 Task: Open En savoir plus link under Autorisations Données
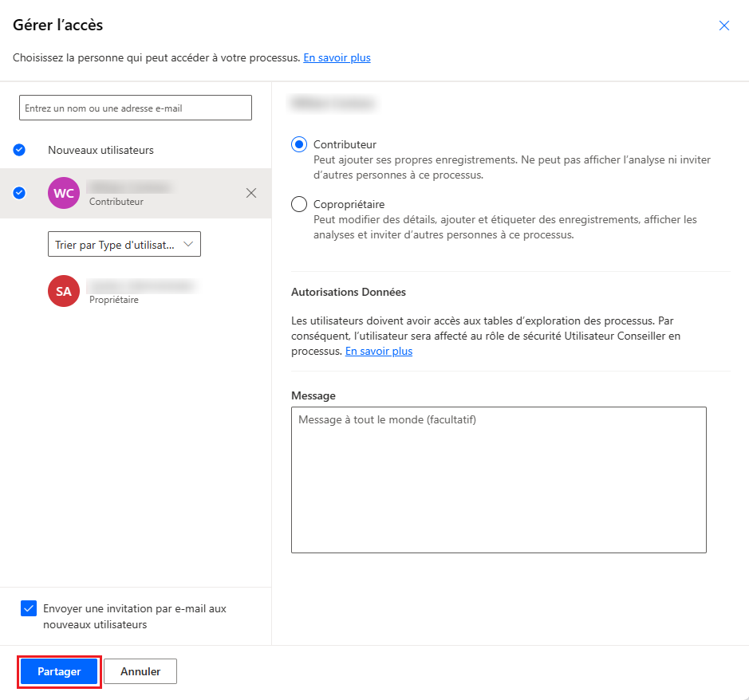[x=379, y=351]
